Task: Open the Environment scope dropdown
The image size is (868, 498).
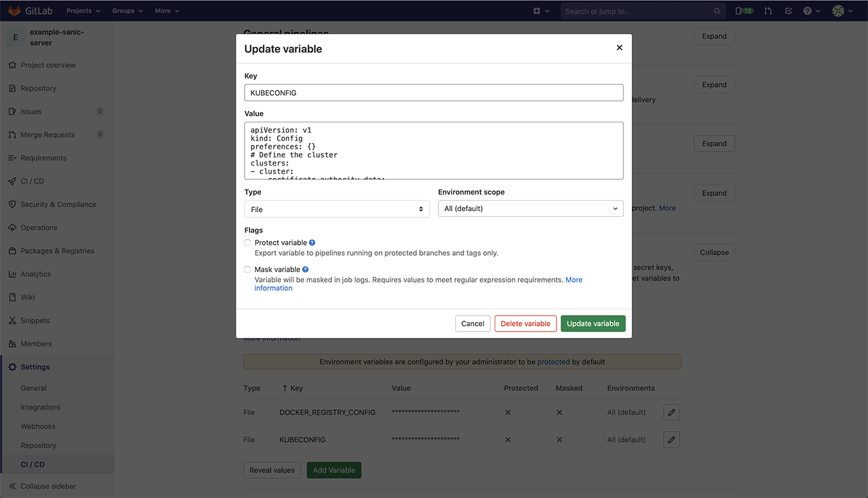Action: [x=530, y=208]
